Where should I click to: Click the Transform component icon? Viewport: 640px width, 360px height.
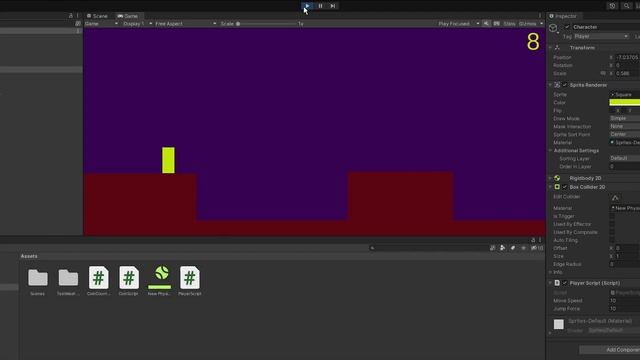(557, 48)
